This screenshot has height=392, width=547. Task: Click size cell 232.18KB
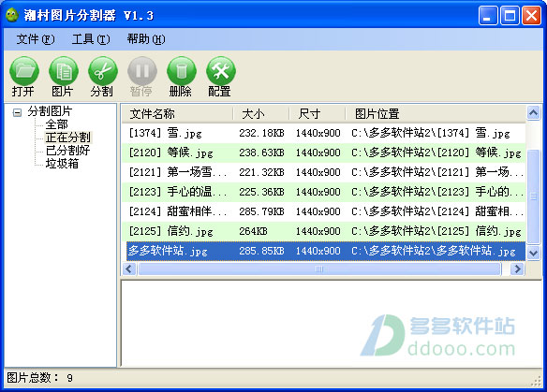point(261,133)
